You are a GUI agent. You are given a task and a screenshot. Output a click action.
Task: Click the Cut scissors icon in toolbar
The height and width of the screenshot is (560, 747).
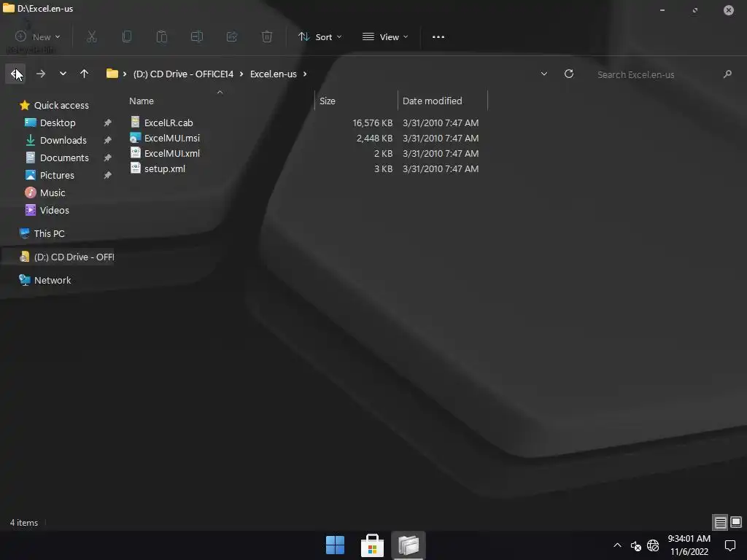tap(91, 36)
